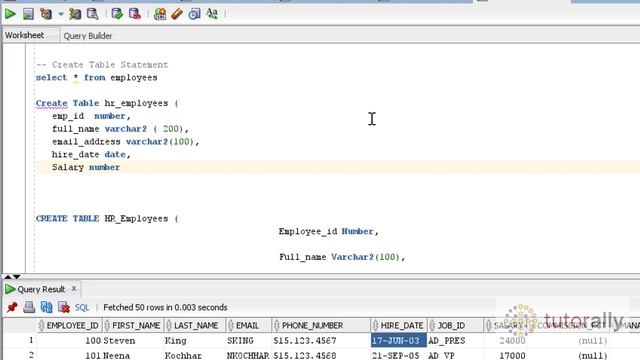Click the 'Create Table hr_employees (' line
The height and width of the screenshot is (360, 640).
pyautogui.click(x=107, y=103)
